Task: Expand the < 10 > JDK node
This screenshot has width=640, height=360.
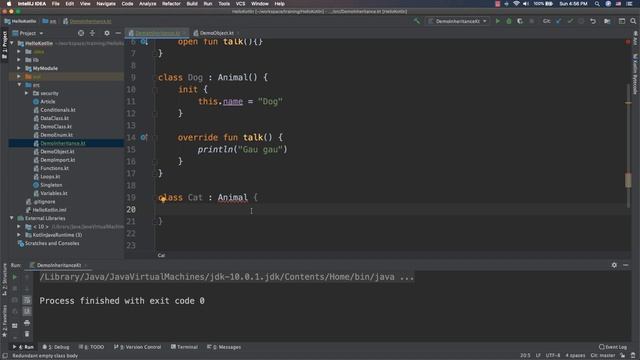Action: 19,227
